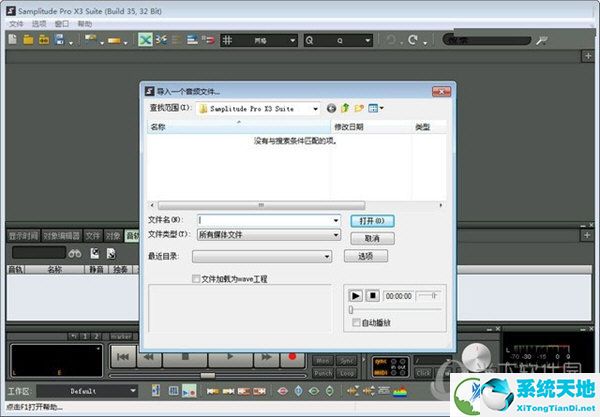Click the redo arrow icon

[412, 39]
